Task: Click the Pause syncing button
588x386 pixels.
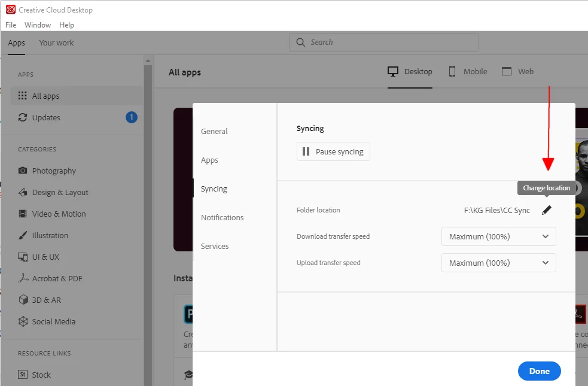Action: (333, 151)
